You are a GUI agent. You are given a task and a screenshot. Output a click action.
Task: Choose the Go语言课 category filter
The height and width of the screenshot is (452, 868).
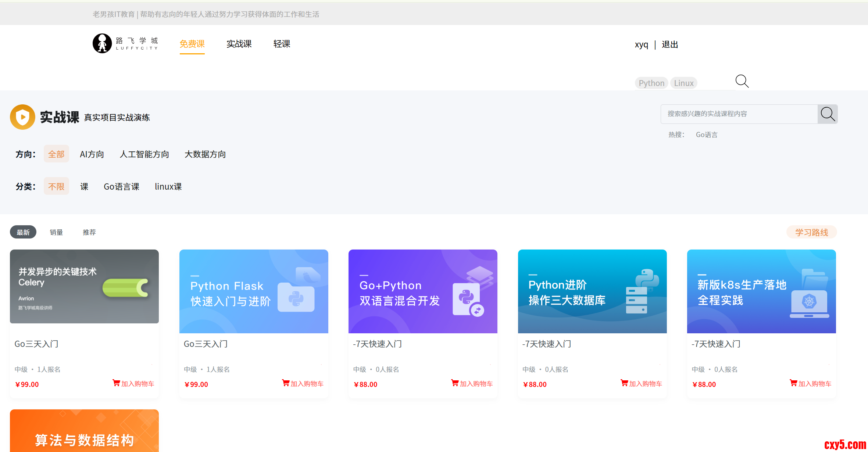coord(121,187)
